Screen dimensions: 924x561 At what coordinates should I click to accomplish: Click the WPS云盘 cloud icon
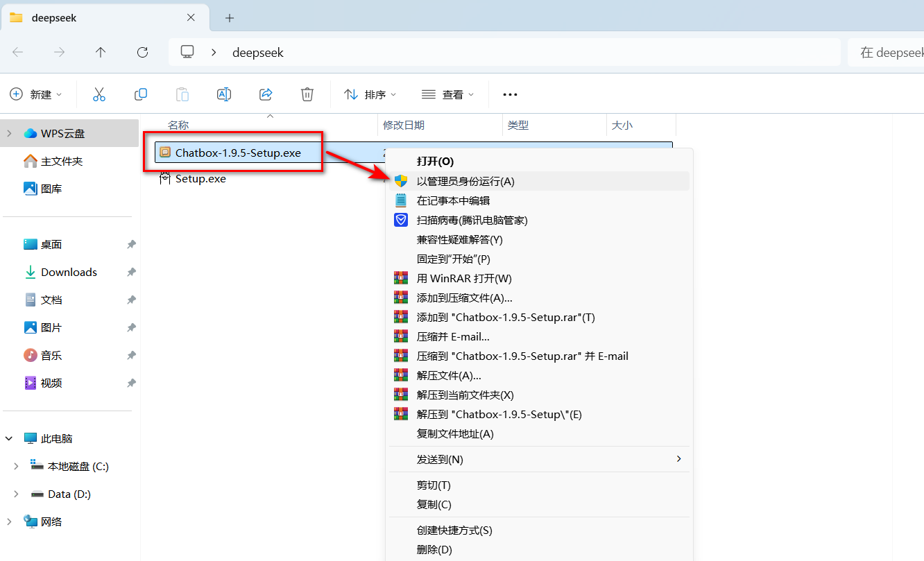31,133
